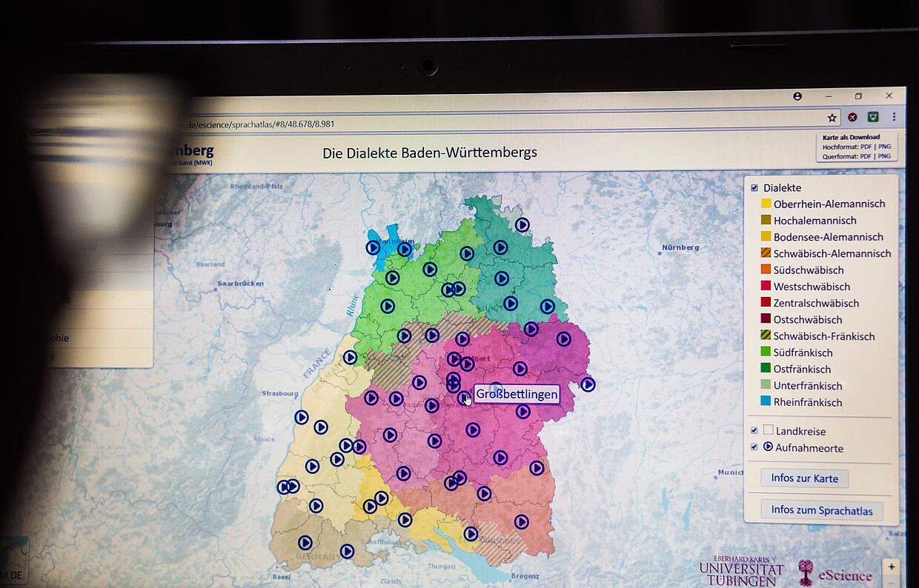Download Hochformat map as PDF

(866, 147)
